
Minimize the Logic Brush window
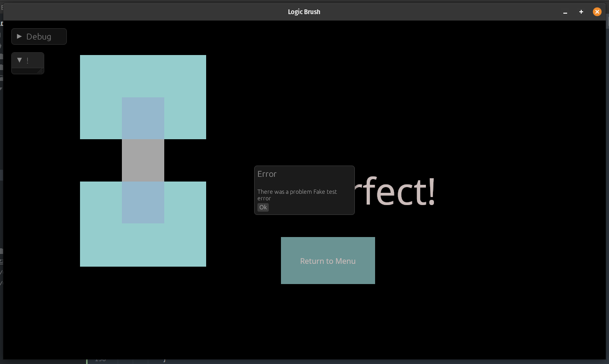coord(565,12)
